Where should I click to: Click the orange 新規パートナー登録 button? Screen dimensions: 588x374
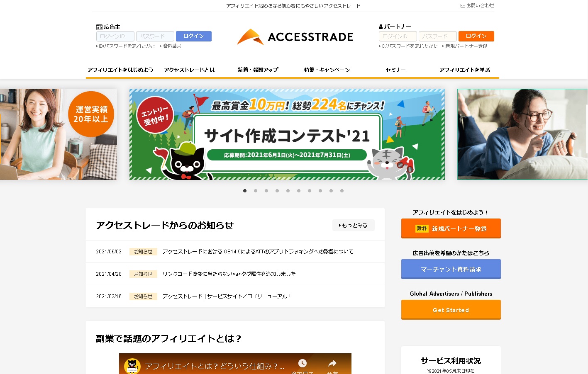click(x=451, y=228)
